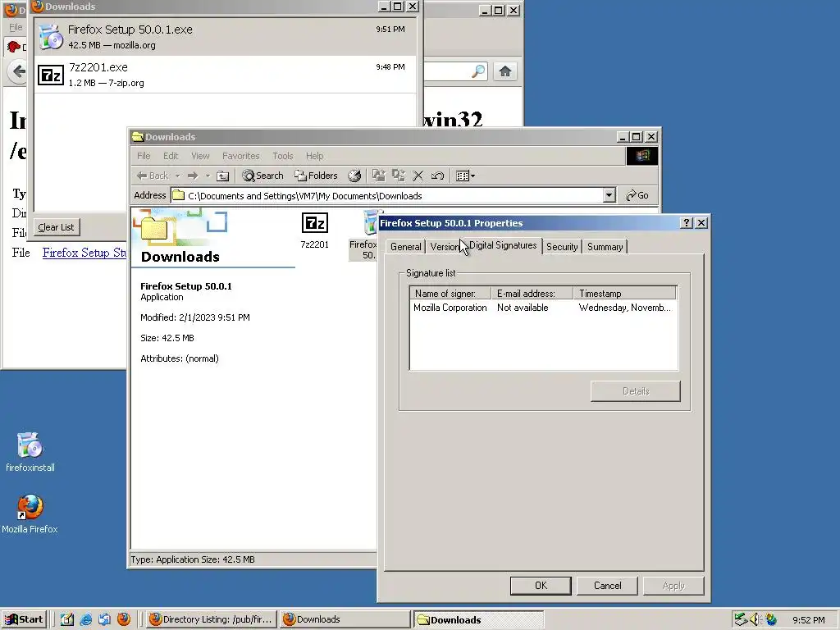
Task: Click the Firefox browser back arrow button
Action: click(18, 71)
